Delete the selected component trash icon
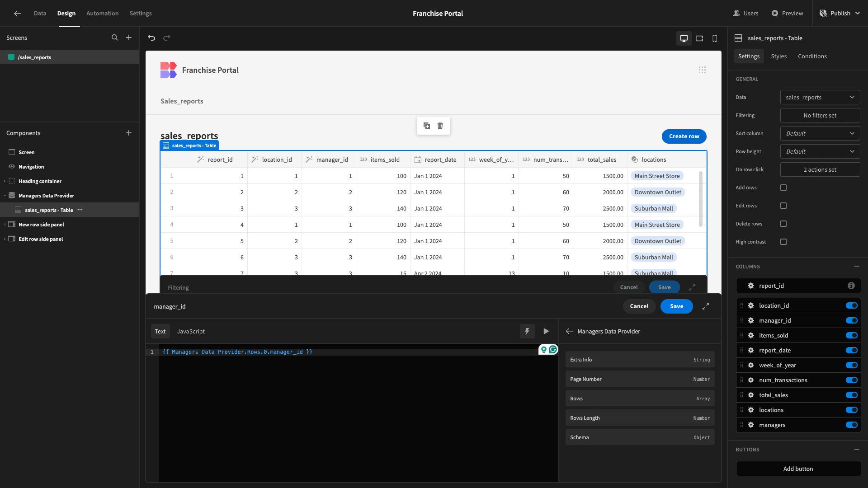868x488 pixels. coord(440,126)
